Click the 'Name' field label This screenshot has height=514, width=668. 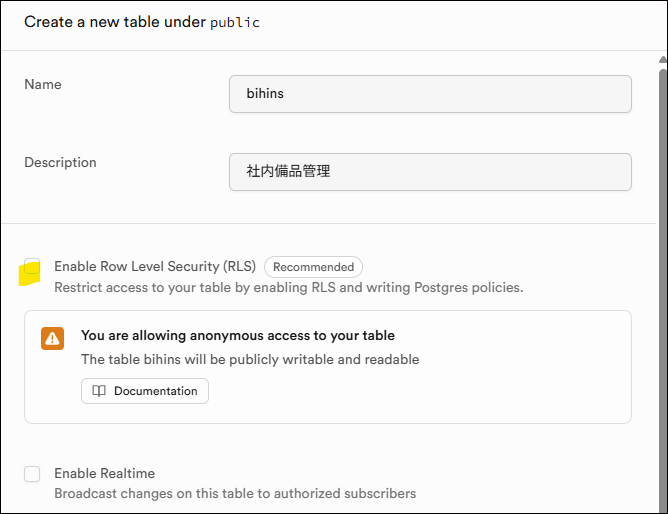tap(43, 85)
